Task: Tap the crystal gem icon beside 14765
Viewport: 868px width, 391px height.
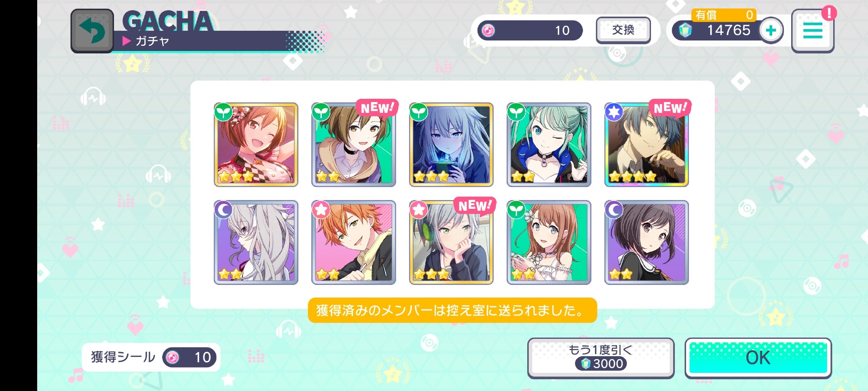Action: tap(685, 30)
